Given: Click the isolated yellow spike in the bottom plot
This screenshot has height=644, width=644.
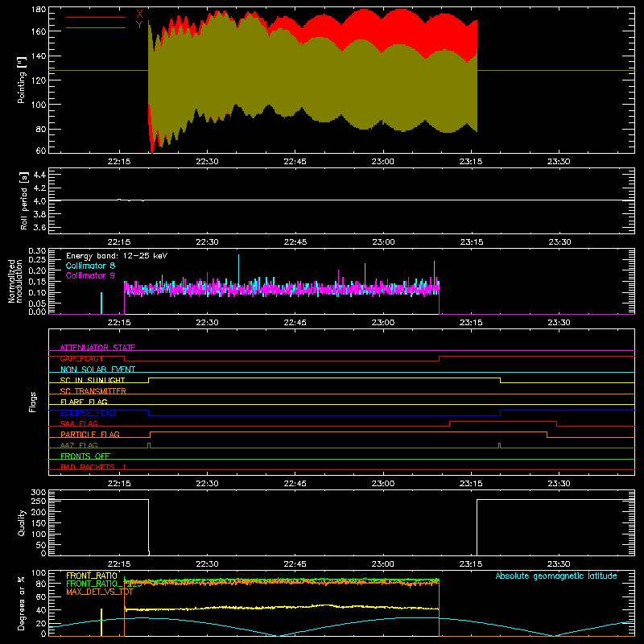Looking at the screenshot, I should pos(101,622).
